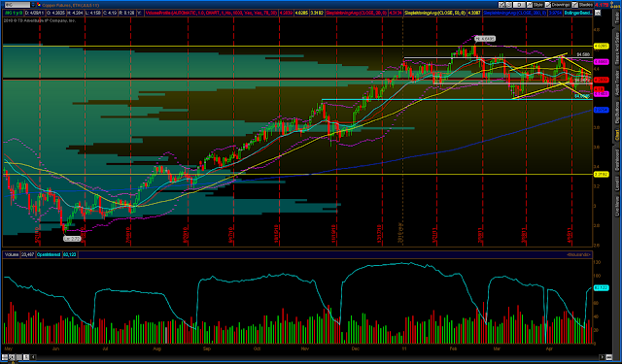
Task: Open the Style menu
Action: (x=537, y=5)
